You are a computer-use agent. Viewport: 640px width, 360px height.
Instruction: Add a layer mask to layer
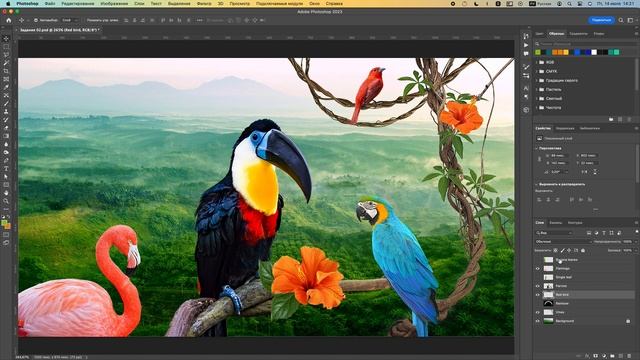click(x=596, y=356)
